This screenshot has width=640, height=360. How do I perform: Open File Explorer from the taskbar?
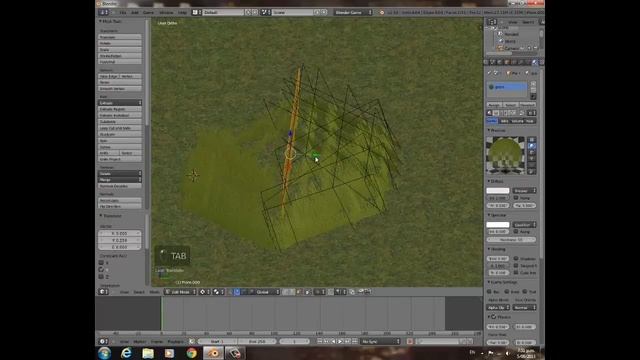click(x=148, y=353)
